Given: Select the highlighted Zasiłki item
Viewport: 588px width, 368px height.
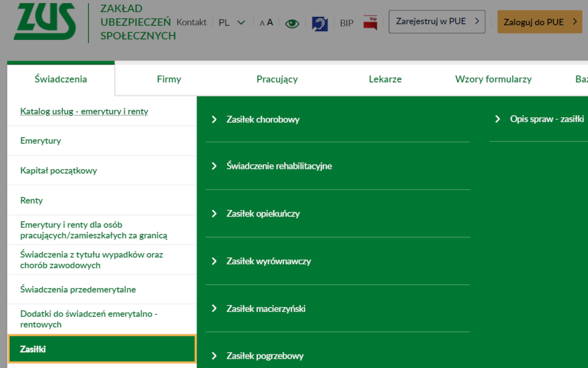Looking at the screenshot, I should 102,349.
